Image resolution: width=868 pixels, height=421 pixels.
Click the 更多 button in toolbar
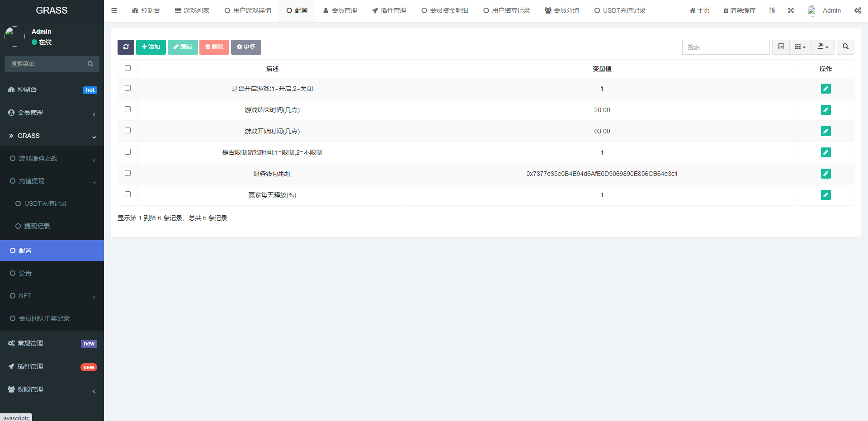pos(246,47)
